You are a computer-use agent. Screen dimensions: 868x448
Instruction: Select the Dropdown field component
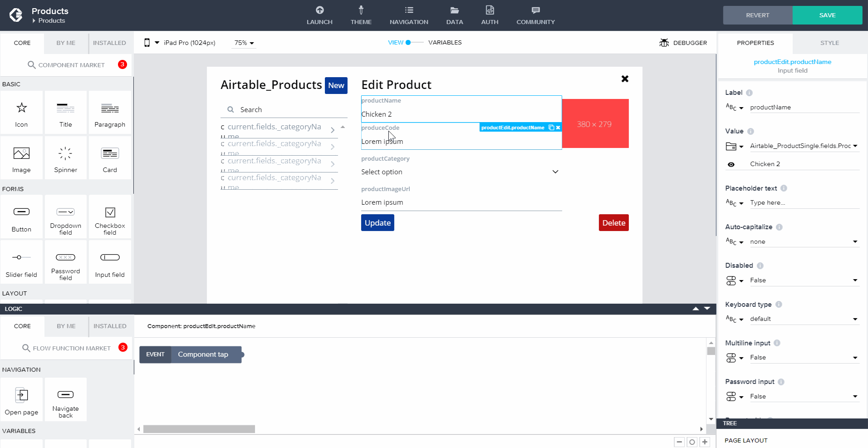point(66,217)
